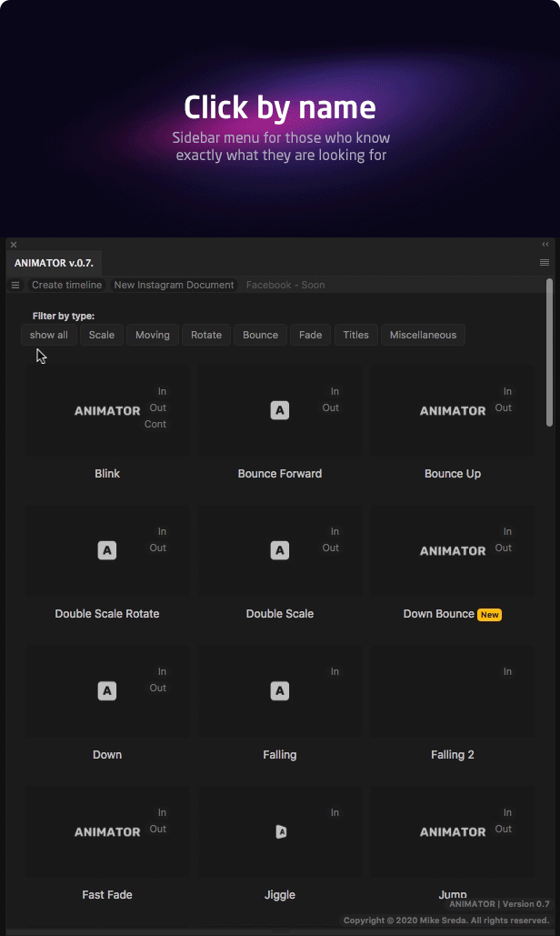Click the Down Bounce preview thumbnail
Image resolution: width=560 pixels, height=936 pixels.
coord(452,550)
